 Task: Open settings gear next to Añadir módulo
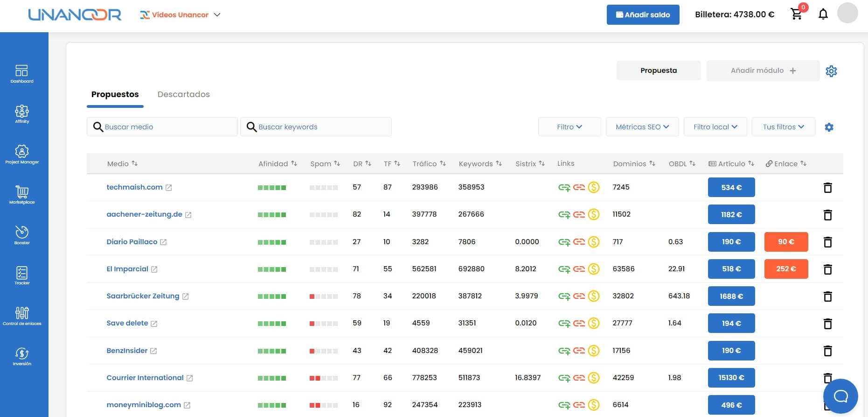click(x=831, y=71)
